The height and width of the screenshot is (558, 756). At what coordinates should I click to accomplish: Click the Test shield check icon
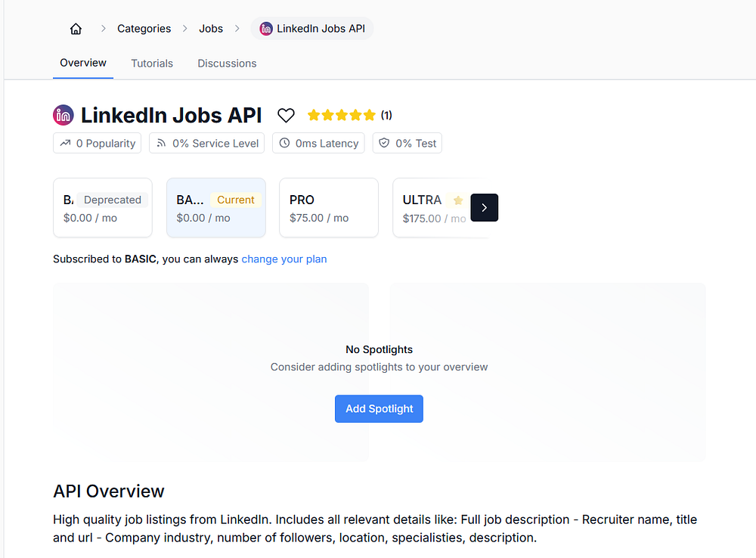click(x=384, y=143)
